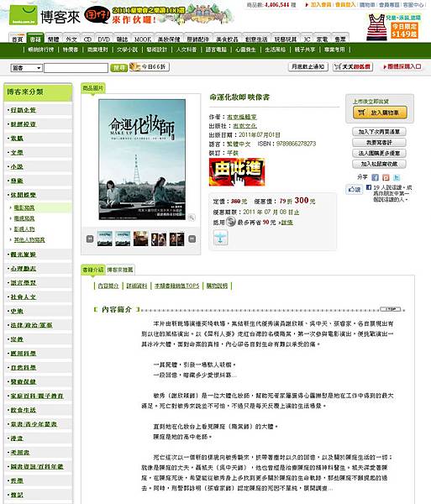This screenshot has width=431, height=504.
Task: Select the third dark interior thumbnail
Action: point(141,239)
